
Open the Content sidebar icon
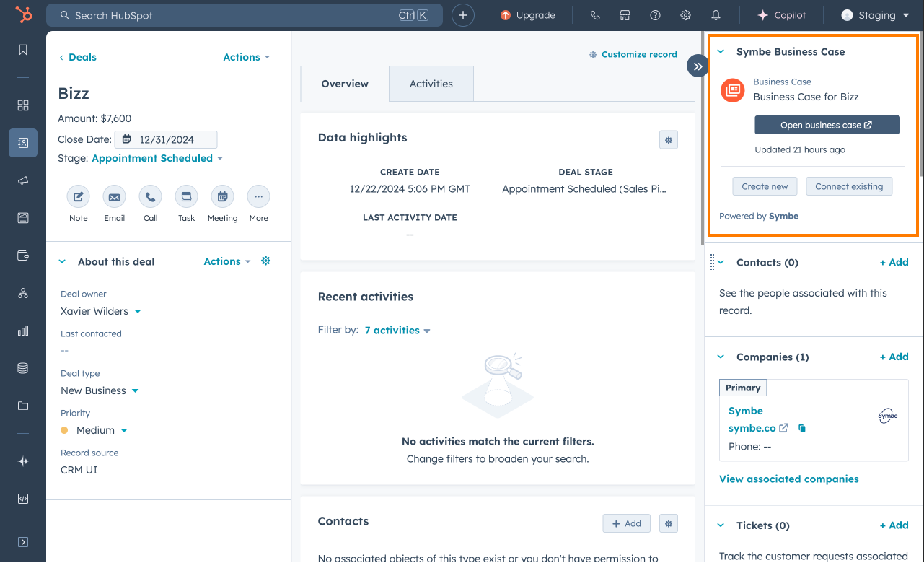coord(23,218)
